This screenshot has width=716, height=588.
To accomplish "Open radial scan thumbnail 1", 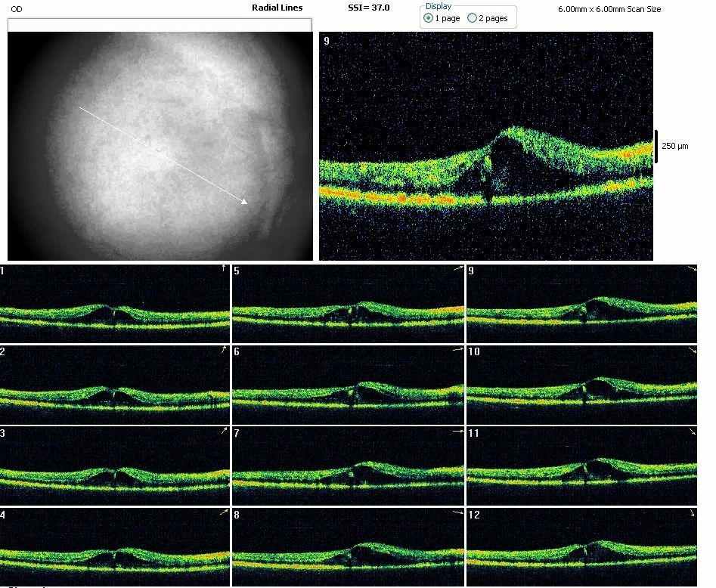I will (114, 304).
